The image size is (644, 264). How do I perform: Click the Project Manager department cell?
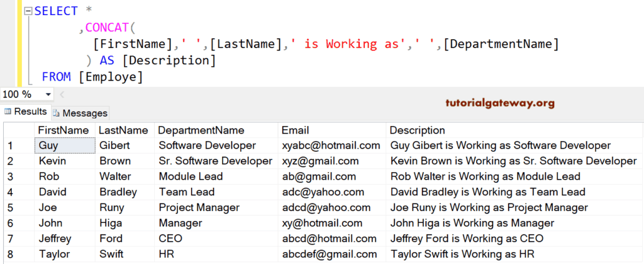click(x=199, y=207)
